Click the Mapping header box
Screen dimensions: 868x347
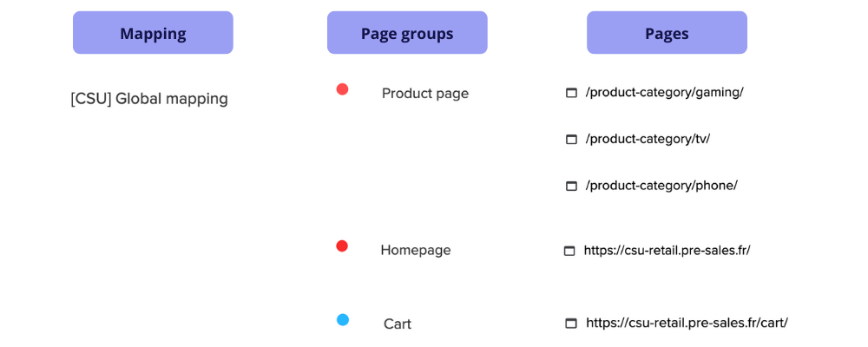[153, 33]
